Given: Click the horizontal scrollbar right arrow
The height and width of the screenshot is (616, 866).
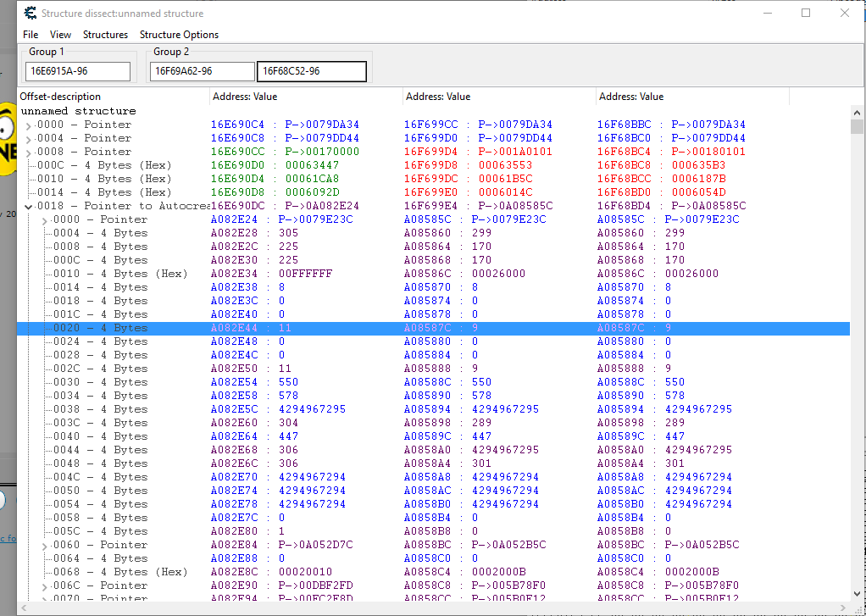Looking at the screenshot, I should tap(843, 608).
